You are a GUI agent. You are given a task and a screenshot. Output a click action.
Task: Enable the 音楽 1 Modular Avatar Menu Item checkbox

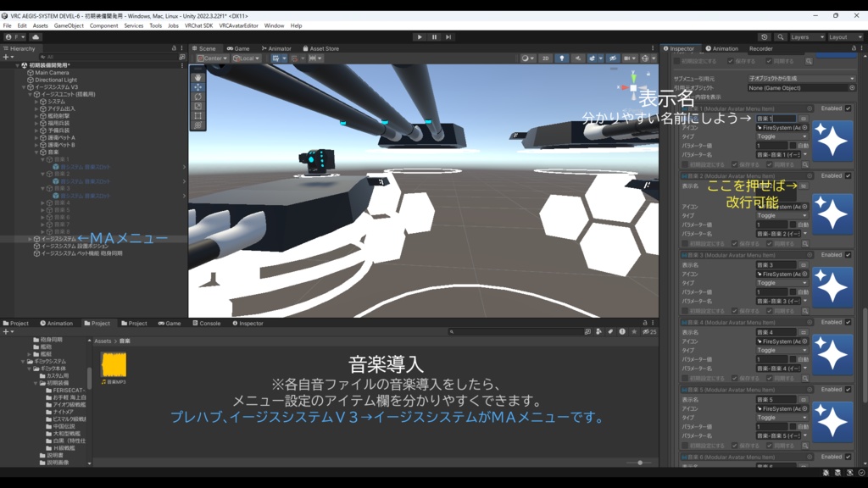(x=848, y=108)
